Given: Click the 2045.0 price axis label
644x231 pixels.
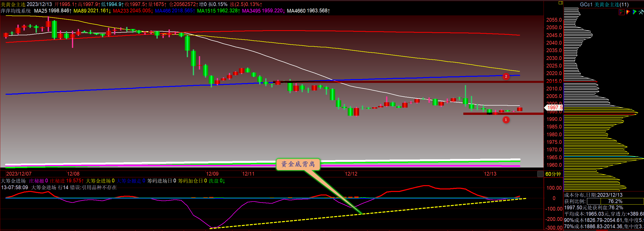Looking at the screenshot, I should point(554,35).
